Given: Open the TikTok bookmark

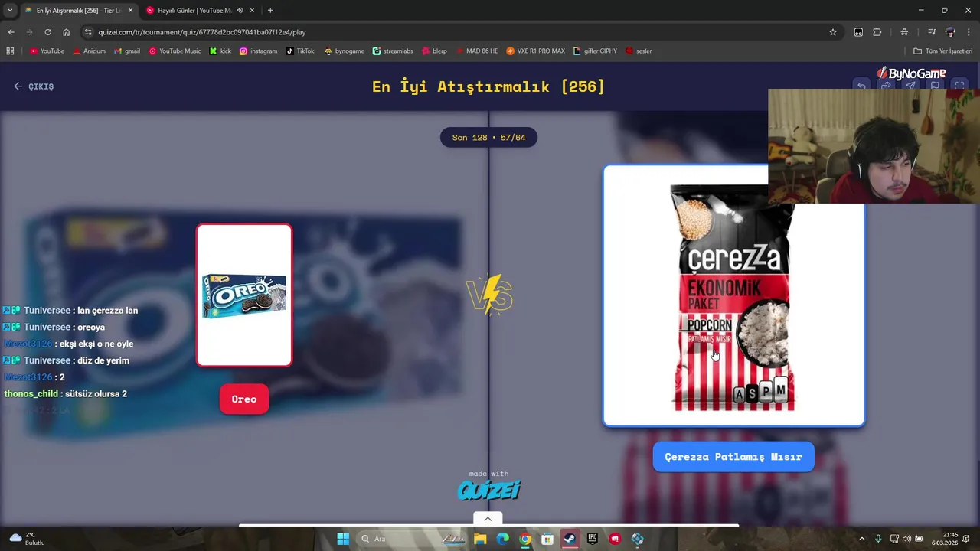Looking at the screenshot, I should pos(300,51).
